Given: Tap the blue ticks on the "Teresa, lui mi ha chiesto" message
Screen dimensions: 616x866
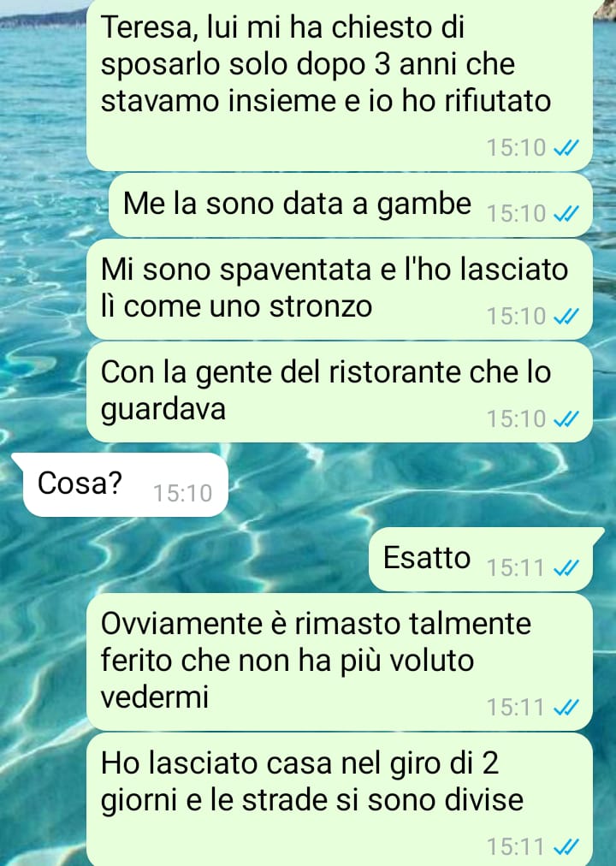Looking at the screenshot, I should [x=566, y=147].
